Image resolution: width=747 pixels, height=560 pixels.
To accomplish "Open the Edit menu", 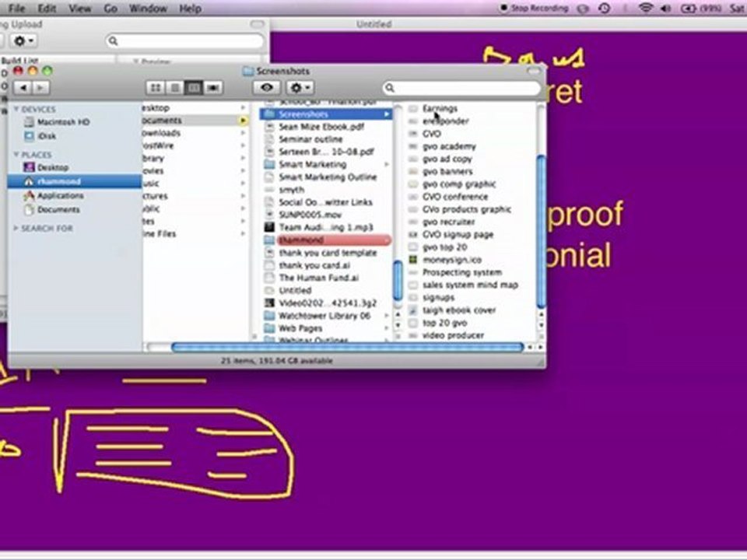I will coord(47,8).
